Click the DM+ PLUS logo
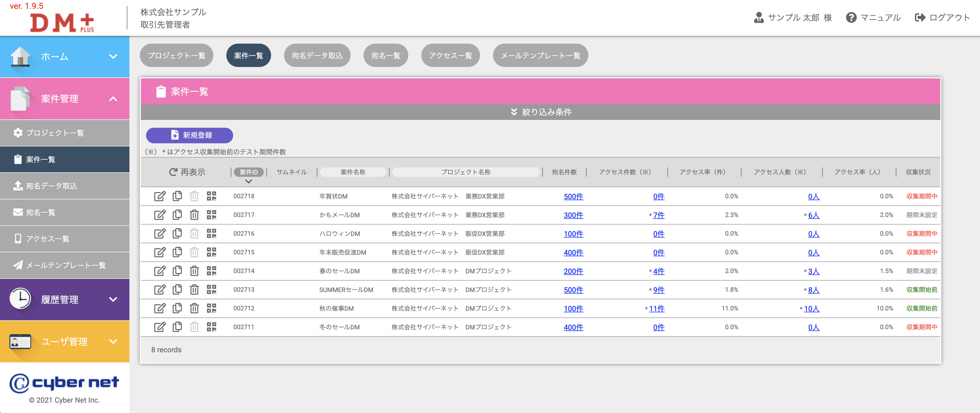The width and height of the screenshot is (980, 413). click(x=62, y=23)
